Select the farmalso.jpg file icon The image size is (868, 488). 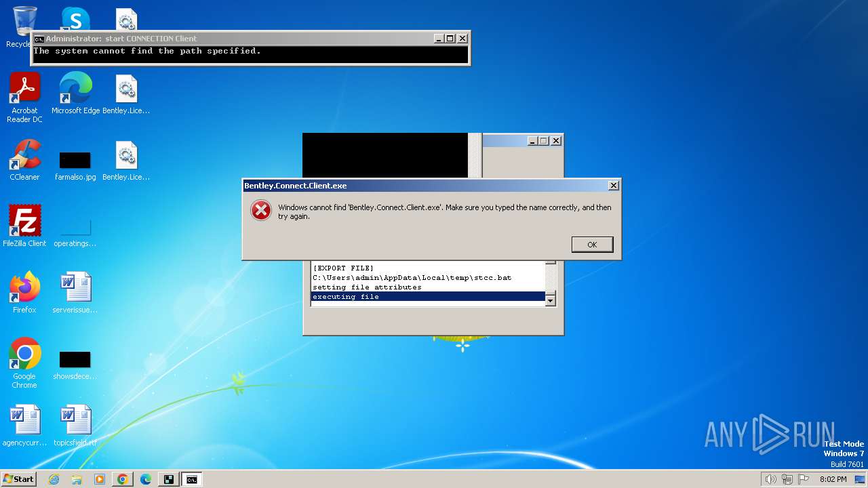tap(75, 165)
